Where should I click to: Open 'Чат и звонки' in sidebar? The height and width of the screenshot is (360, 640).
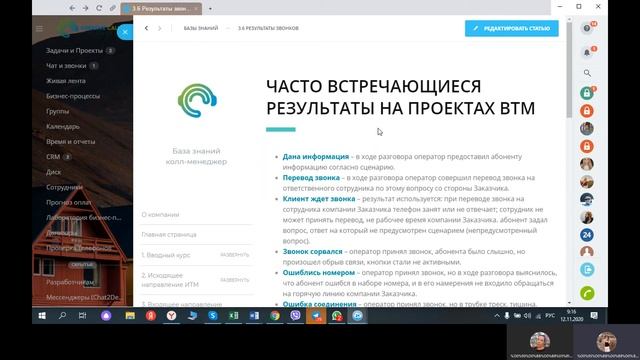(66, 66)
